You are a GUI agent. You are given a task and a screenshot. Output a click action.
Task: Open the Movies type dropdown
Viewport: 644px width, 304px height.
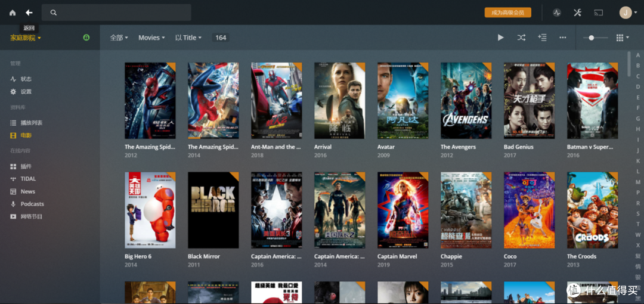[151, 38]
